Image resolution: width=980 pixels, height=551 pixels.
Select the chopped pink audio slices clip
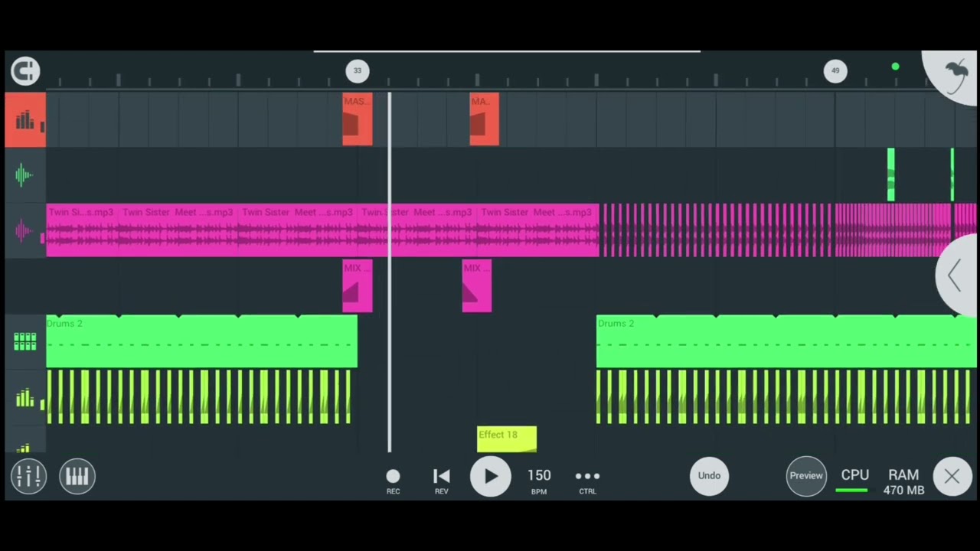coord(789,230)
